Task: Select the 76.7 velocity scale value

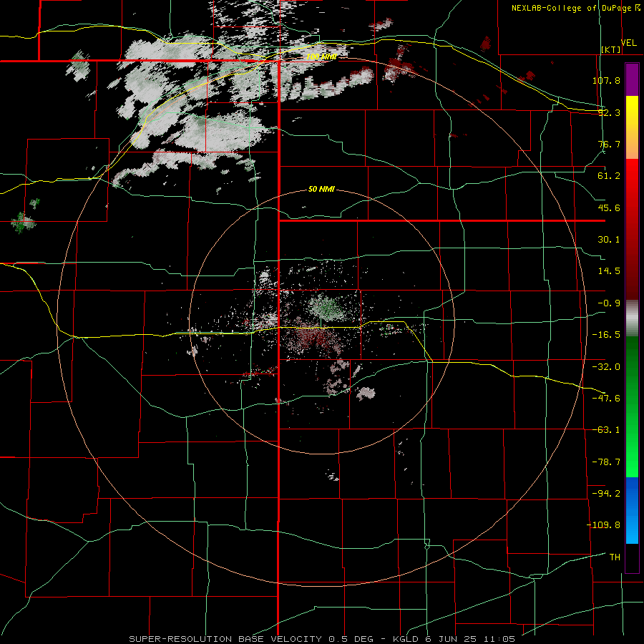Action: click(609, 144)
